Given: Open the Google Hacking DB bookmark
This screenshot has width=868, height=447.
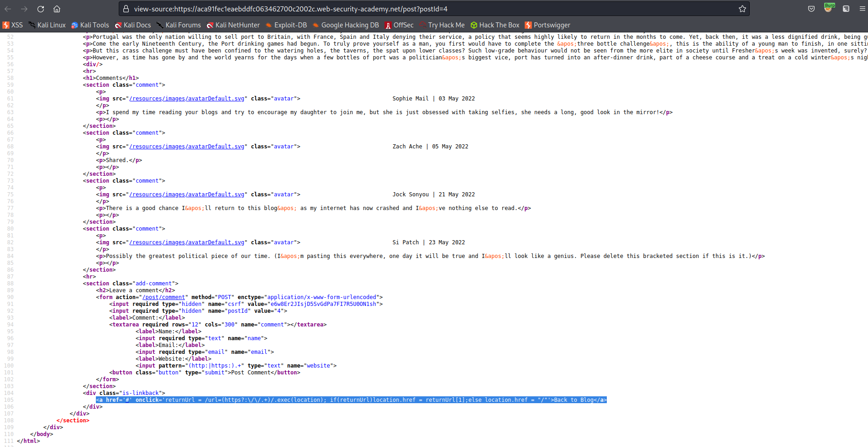Looking at the screenshot, I should (346, 25).
